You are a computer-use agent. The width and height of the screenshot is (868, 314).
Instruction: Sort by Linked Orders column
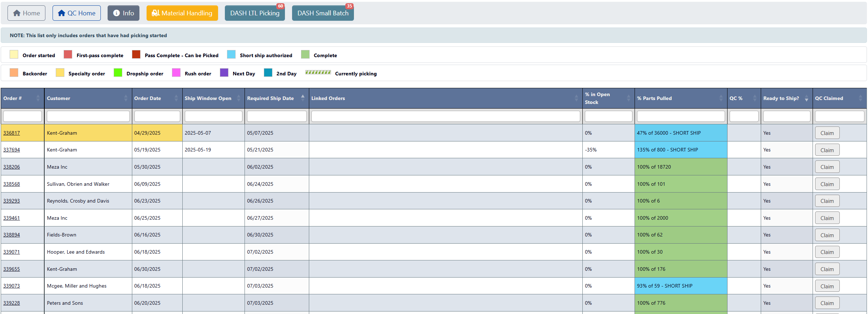pos(445,98)
